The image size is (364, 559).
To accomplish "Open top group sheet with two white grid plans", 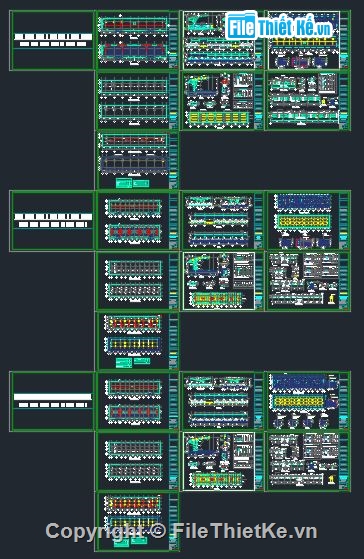I will click(x=138, y=101).
